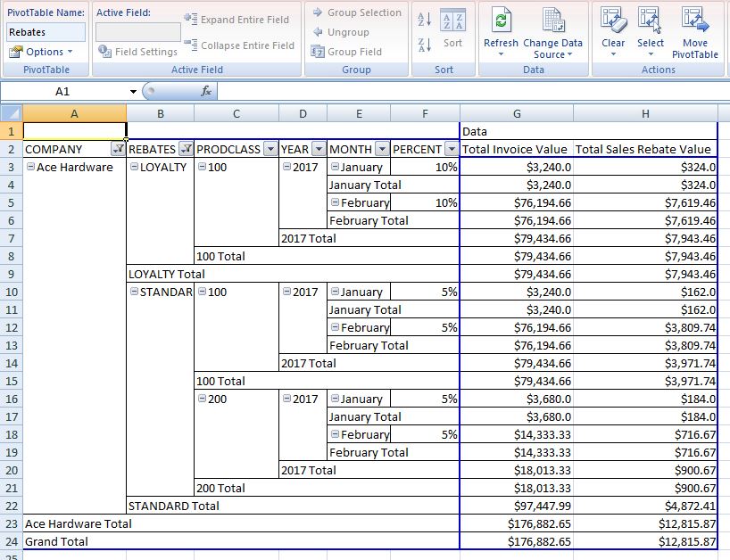Open the Select dropdown arrow
This screenshot has height=560, width=730.
click(651, 54)
